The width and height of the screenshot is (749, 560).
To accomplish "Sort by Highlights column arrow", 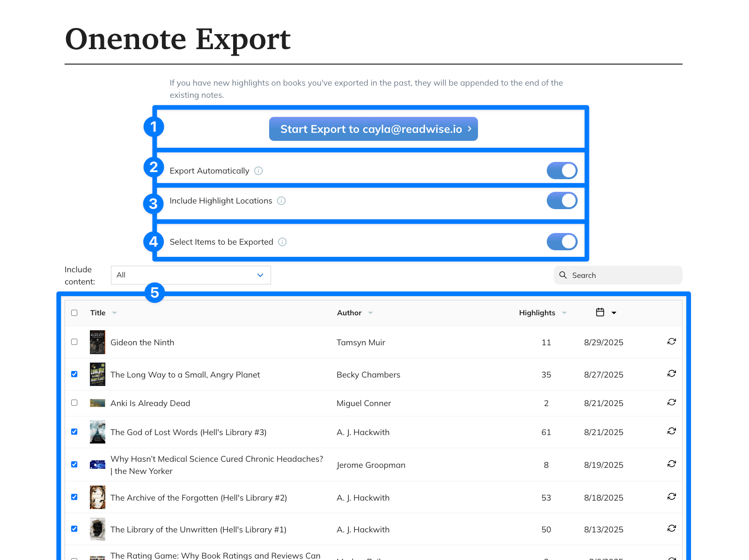I will point(564,313).
